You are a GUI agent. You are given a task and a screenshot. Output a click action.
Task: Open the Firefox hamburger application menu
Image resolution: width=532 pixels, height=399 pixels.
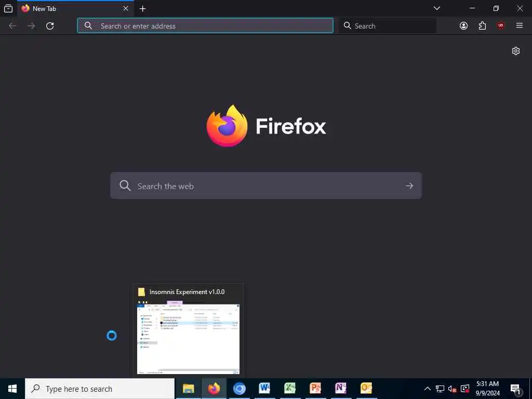tap(519, 25)
